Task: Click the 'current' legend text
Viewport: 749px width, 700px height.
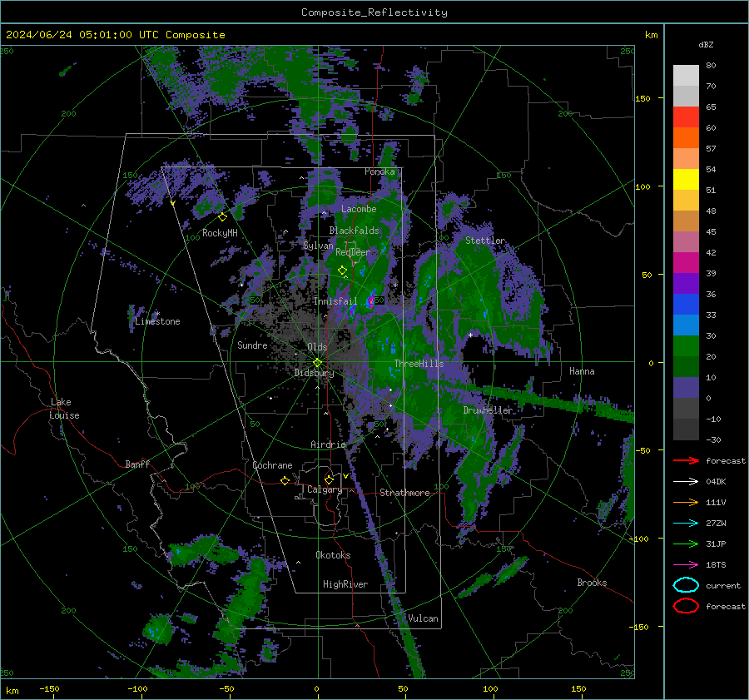Action: click(722, 585)
